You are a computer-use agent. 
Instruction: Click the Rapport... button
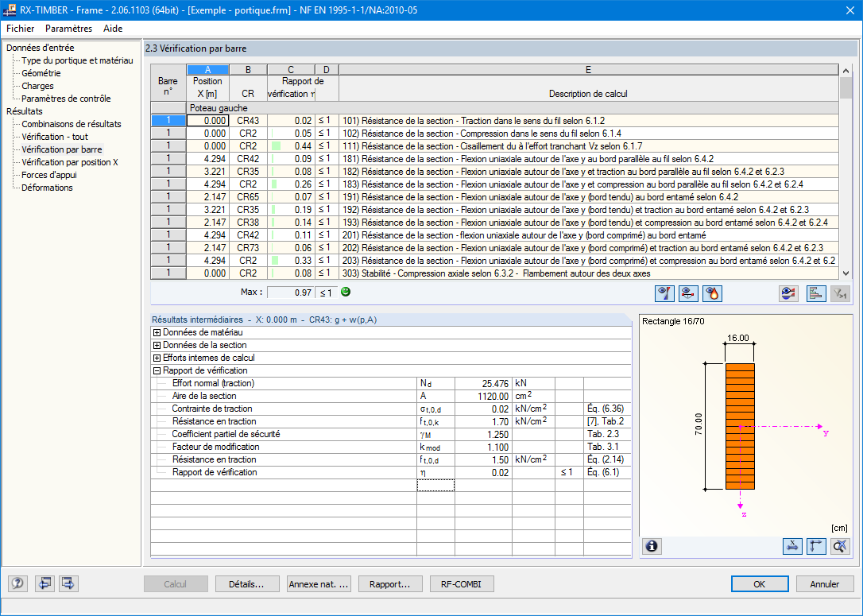(x=390, y=584)
